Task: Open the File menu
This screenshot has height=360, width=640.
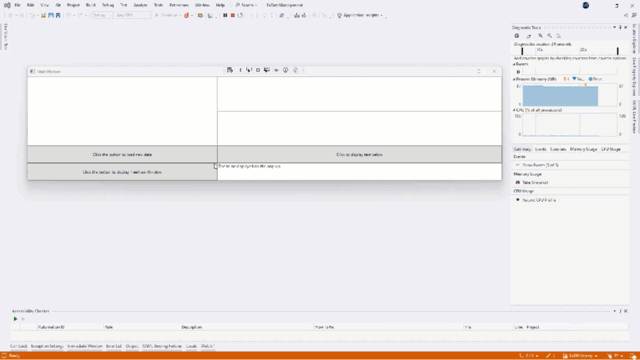Action: pyautogui.click(x=18, y=5)
